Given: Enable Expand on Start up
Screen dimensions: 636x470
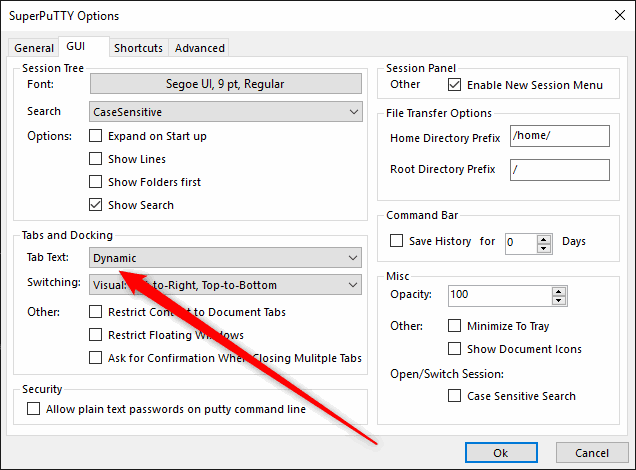Looking at the screenshot, I should click(97, 136).
